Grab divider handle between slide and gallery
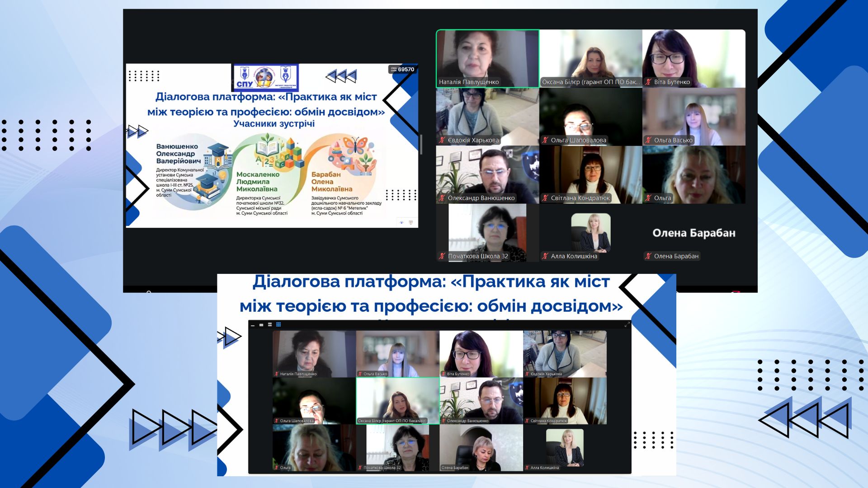868x488 pixels. tap(421, 145)
